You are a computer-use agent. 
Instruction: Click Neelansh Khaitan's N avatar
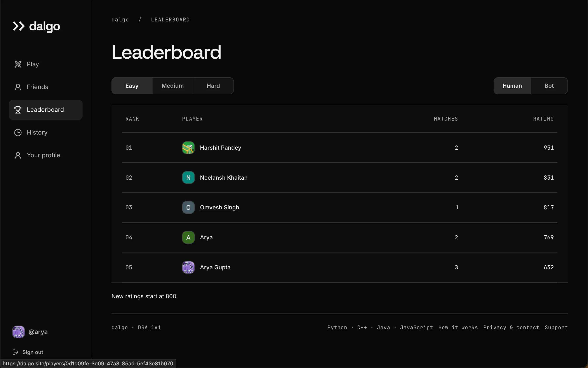pyautogui.click(x=188, y=178)
